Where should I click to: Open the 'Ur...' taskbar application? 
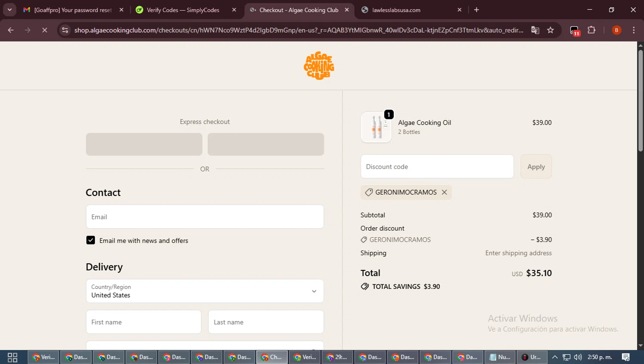[x=532, y=357]
